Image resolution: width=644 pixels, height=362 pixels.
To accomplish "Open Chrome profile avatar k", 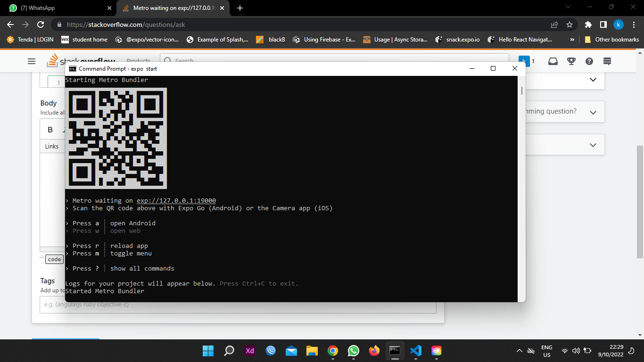I will (x=619, y=25).
